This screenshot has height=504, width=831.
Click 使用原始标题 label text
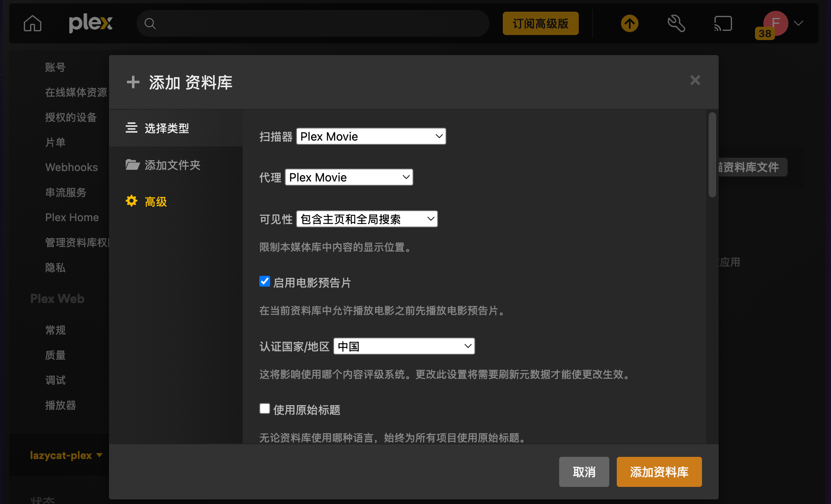(x=307, y=410)
